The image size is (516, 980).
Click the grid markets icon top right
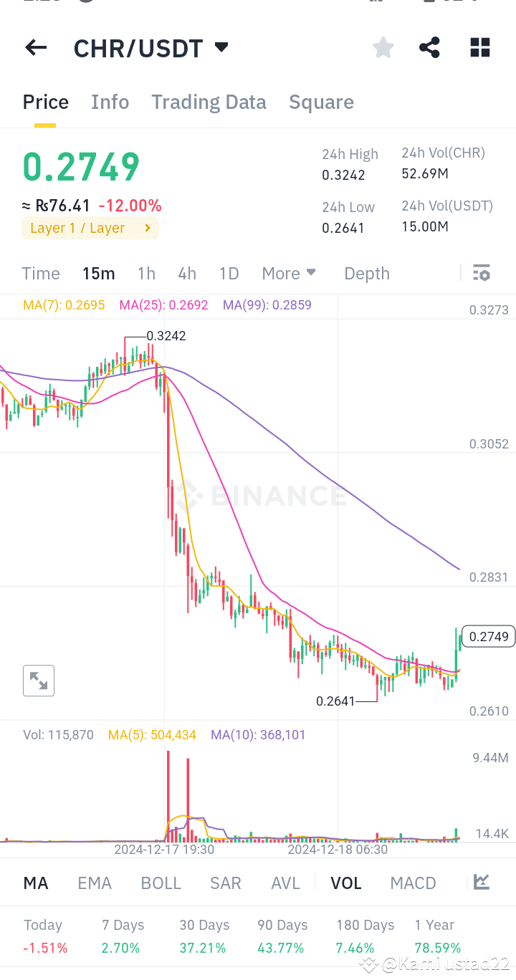pos(479,47)
